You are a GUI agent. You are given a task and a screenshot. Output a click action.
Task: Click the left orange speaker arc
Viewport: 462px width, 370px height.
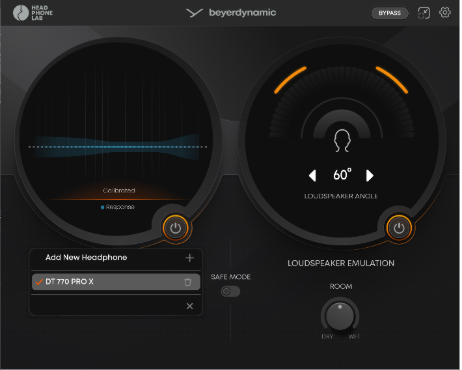point(289,80)
